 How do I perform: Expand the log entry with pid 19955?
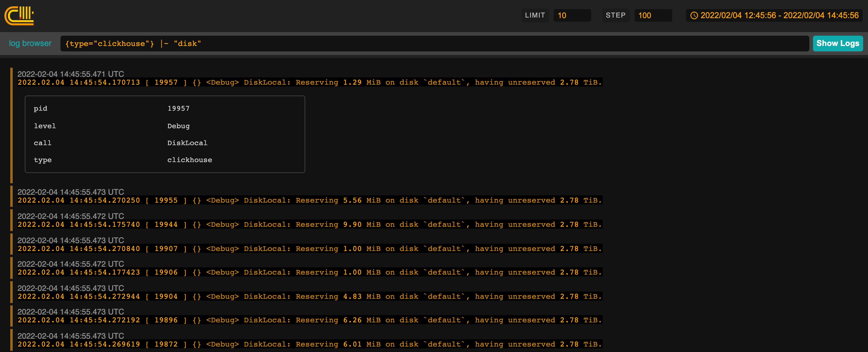point(303,200)
